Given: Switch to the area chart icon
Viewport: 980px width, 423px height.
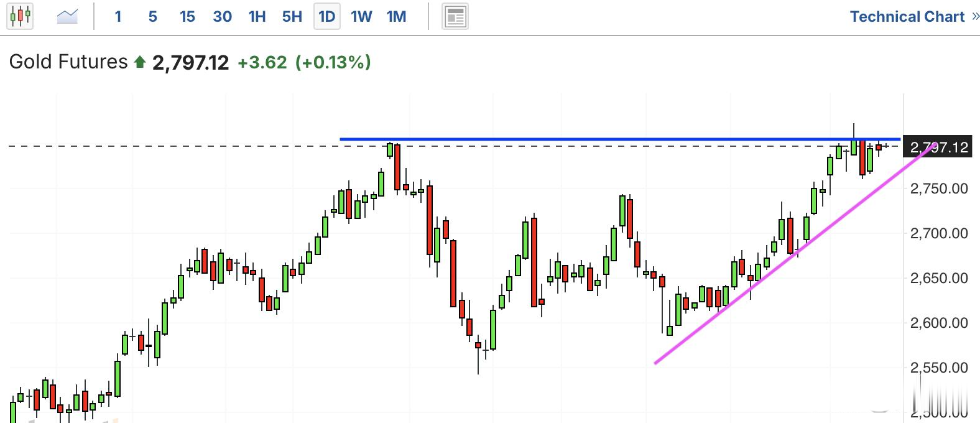Looking at the screenshot, I should [x=67, y=17].
